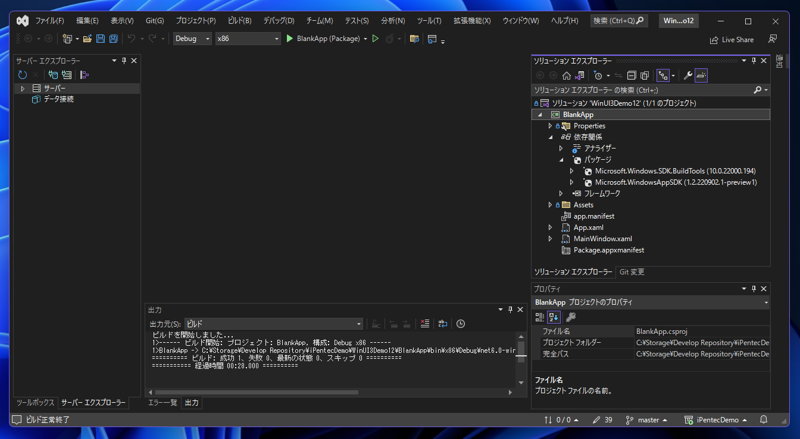This screenshot has width=800, height=439.
Task: Toggle Track Active Item in Solution Explorer
Action: click(663, 76)
